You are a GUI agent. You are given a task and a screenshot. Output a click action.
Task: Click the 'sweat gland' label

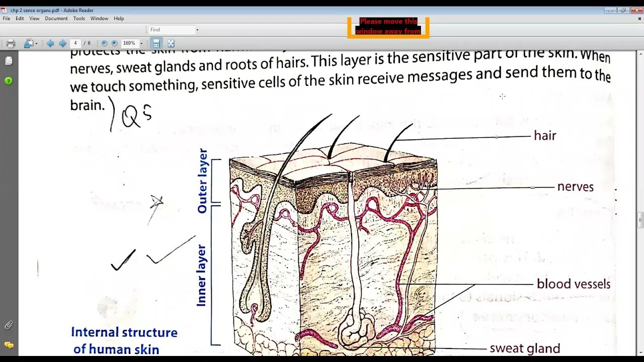click(x=525, y=348)
